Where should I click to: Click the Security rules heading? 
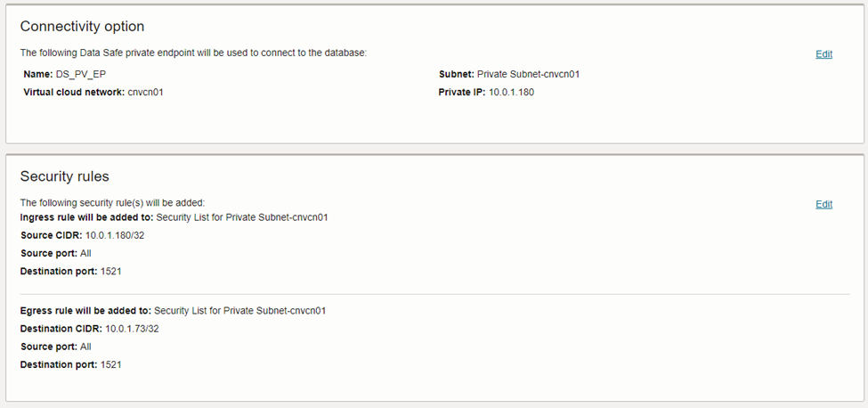click(x=64, y=176)
